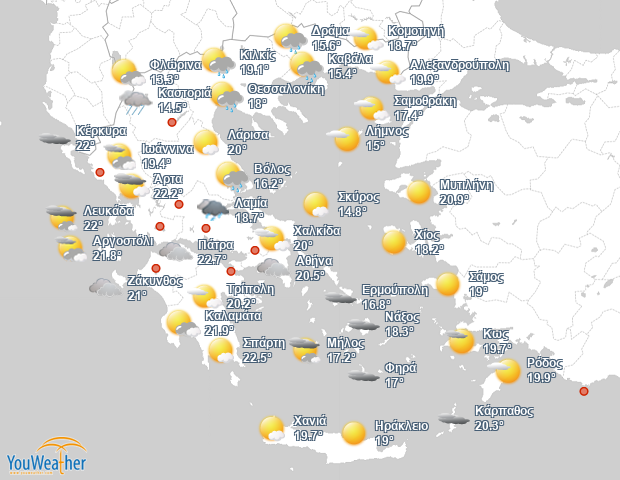Click the rainy cloud icon for Καστοριά
This screenshot has height=480, width=620.
point(136,102)
